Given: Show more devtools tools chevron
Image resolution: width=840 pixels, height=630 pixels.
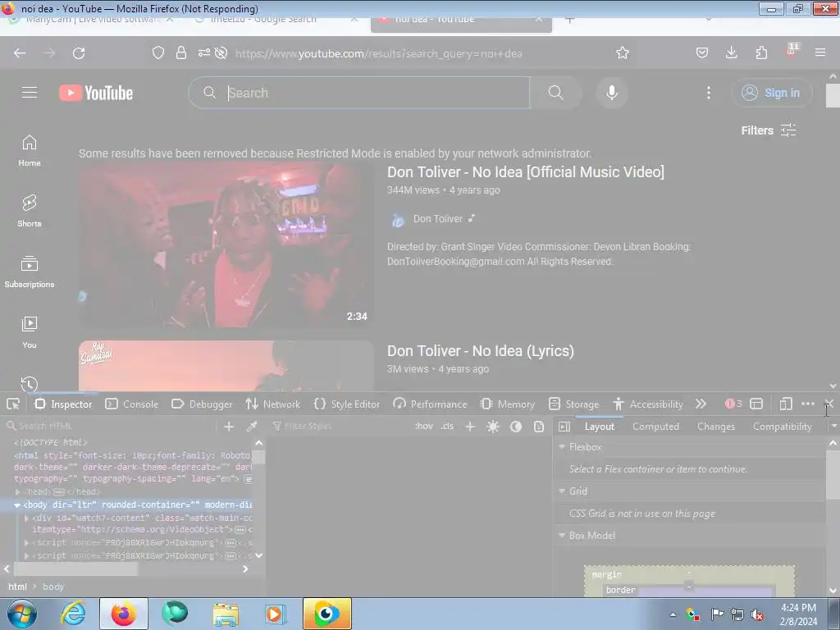Looking at the screenshot, I should coord(701,404).
